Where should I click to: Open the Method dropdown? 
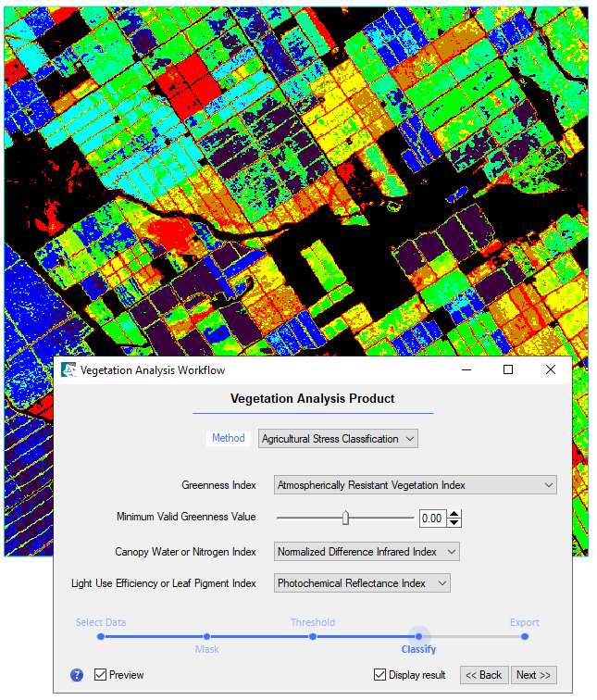pyautogui.click(x=338, y=439)
